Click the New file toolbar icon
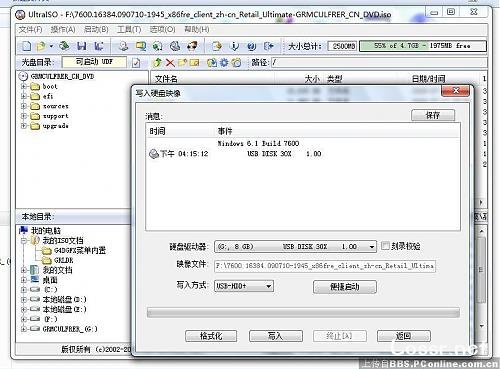The width and height of the screenshot is (500, 369). point(26,46)
